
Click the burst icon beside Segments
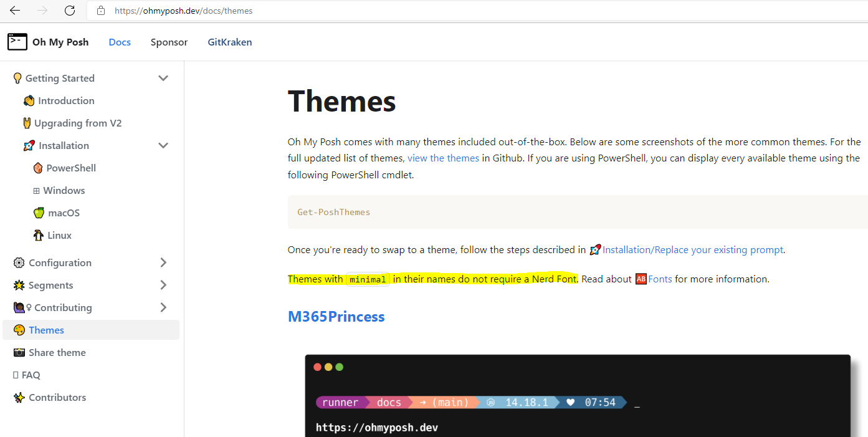click(19, 285)
